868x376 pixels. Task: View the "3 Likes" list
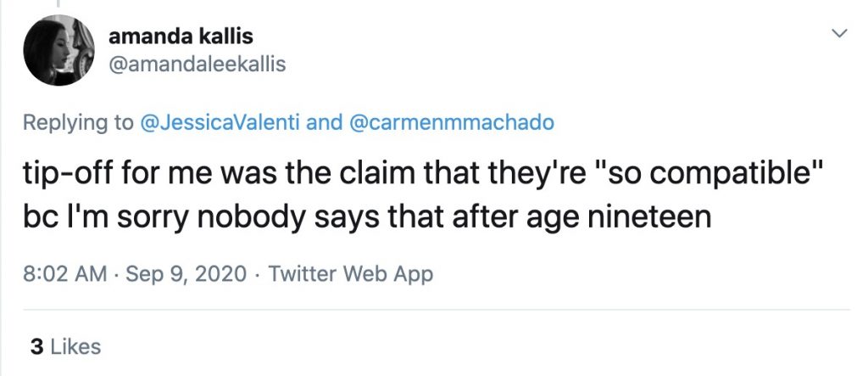(x=65, y=346)
